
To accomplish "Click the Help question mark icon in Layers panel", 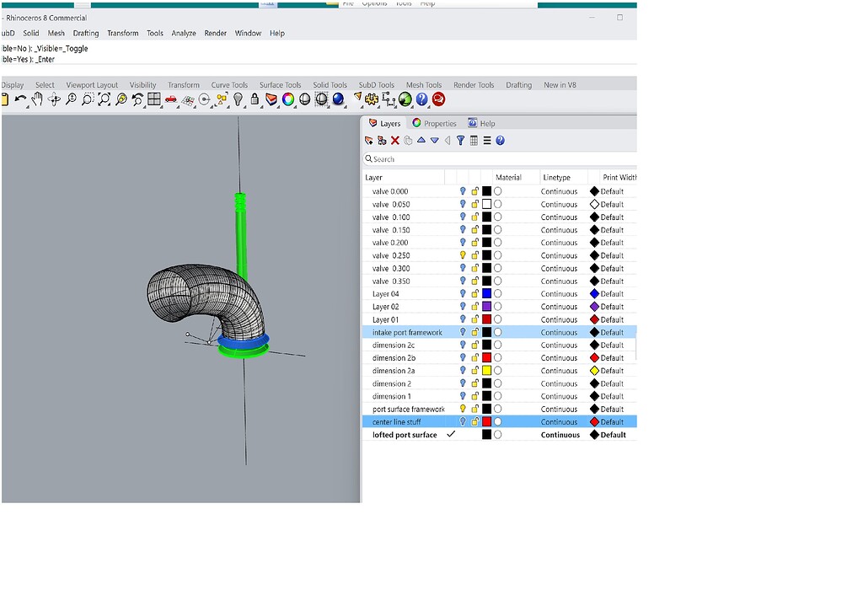I will coord(500,141).
